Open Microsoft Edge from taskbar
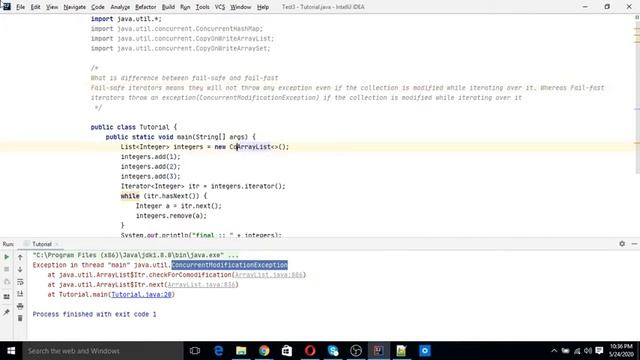Image resolution: width=640 pixels, height=360 pixels. pos(218,351)
